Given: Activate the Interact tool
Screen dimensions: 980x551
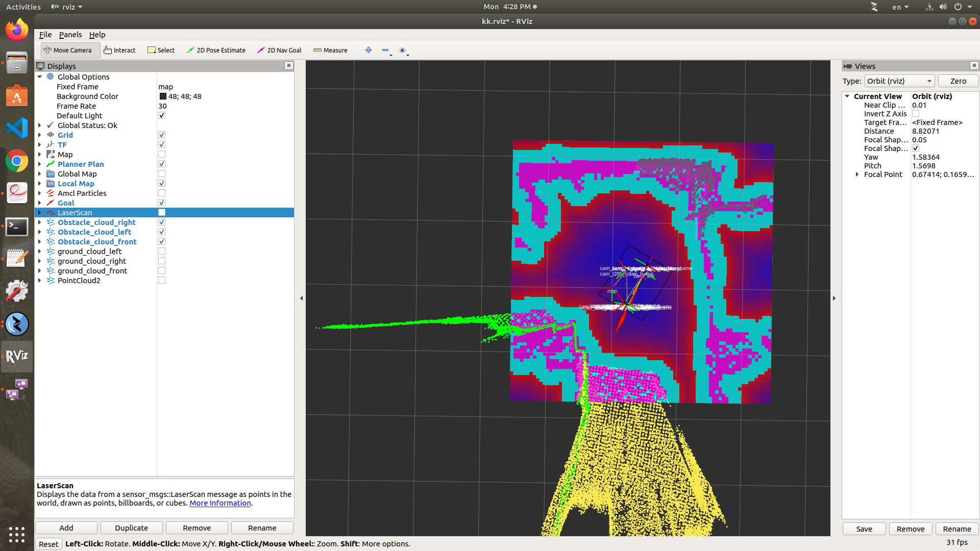Looking at the screenshot, I should [119, 50].
